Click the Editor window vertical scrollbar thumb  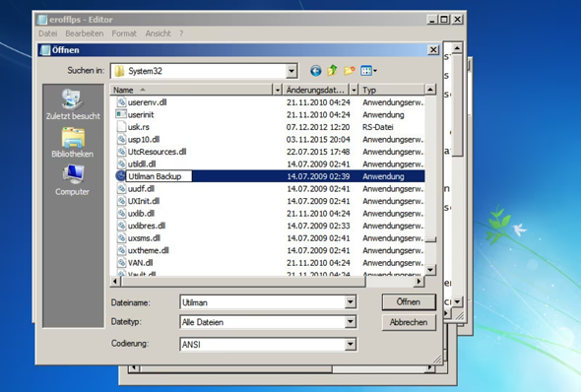(x=457, y=105)
